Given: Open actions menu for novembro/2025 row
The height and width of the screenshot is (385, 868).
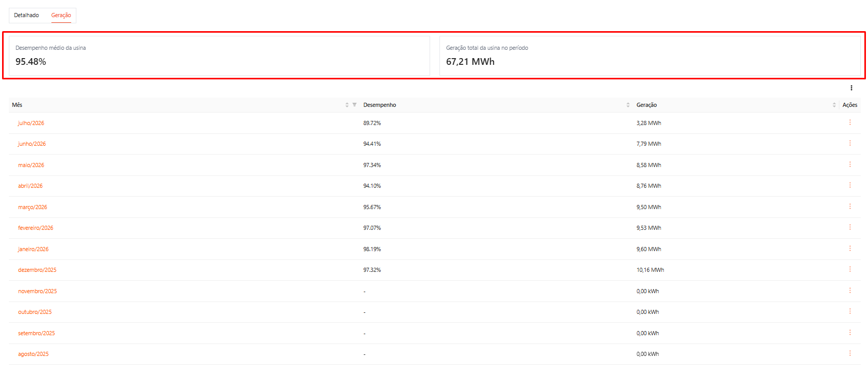Looking at the screenshot, I should pos(850,291).
